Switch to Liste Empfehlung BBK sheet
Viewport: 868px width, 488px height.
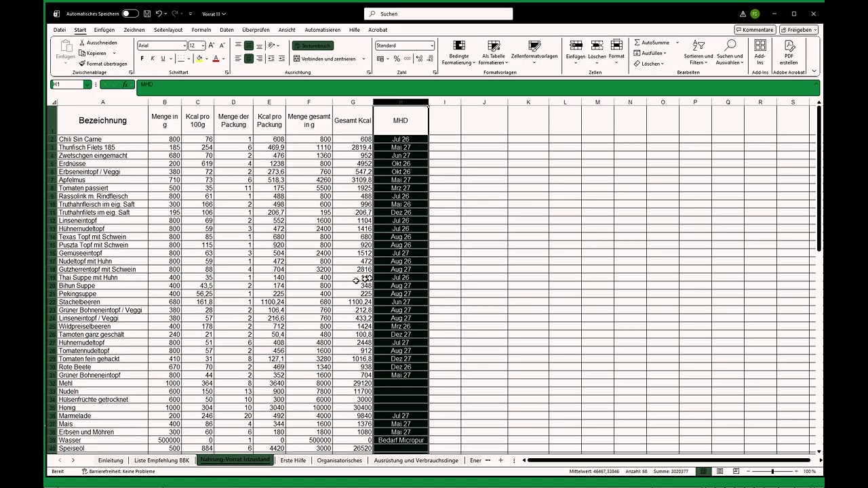(x=162, y=460)
